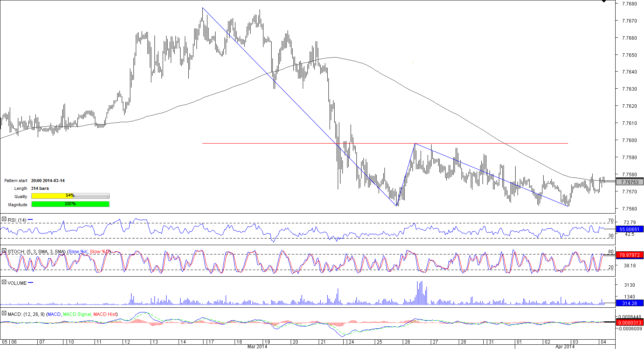This screenshot has height=349, width=644.
Task: Click the blue VOLUME legend line marker
Action: pyautogui.click(x=30, y=282)
